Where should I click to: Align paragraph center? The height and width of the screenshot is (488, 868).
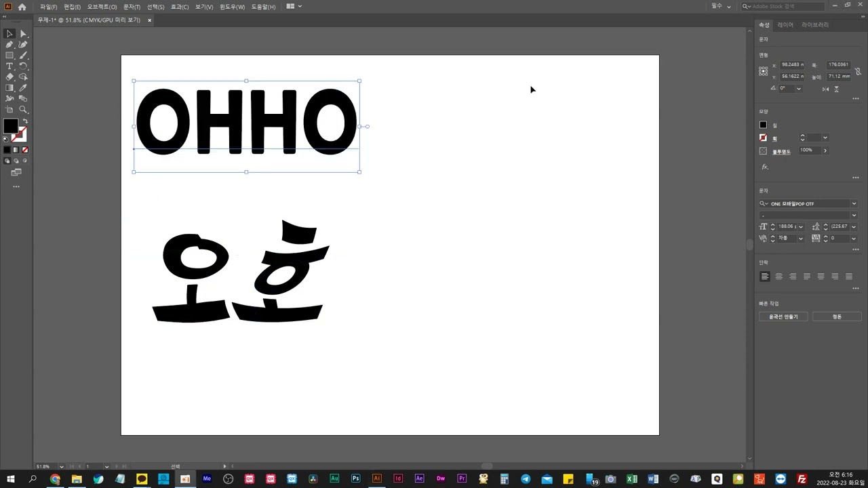coord(778,277)
